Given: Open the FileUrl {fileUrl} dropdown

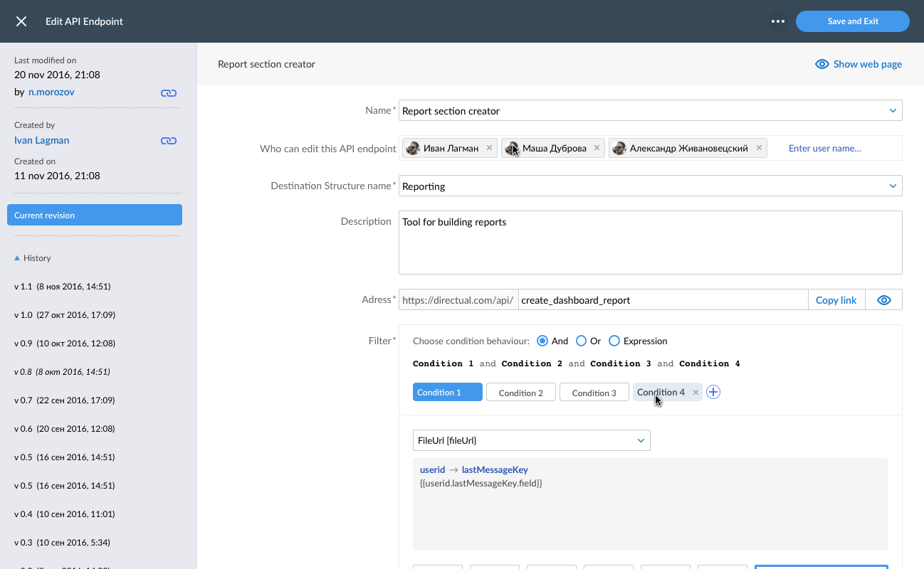Looking at the screenshot, I should tap(532, 440).
